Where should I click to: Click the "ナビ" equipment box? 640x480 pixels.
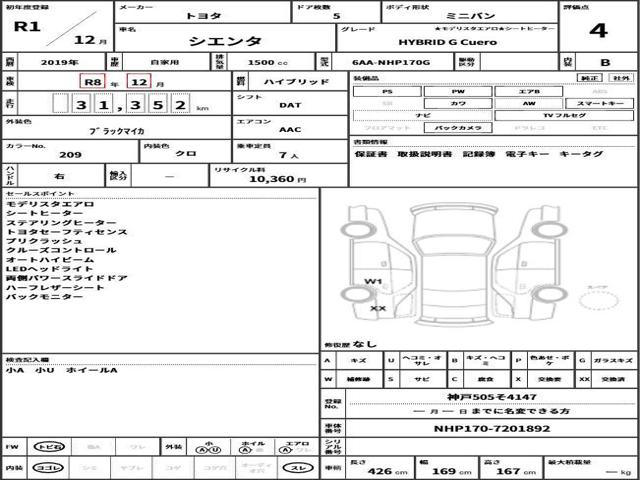click(422, 116)
